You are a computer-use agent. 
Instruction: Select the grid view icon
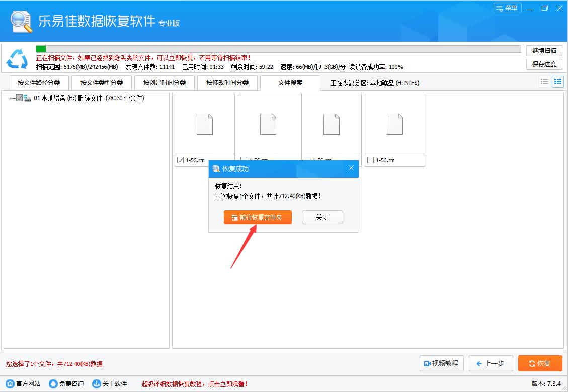557,82
